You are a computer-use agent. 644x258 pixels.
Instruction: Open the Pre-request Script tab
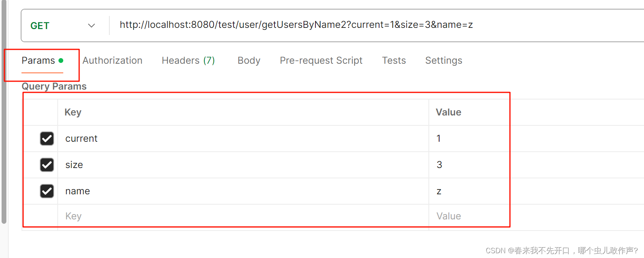pos(321,60)
